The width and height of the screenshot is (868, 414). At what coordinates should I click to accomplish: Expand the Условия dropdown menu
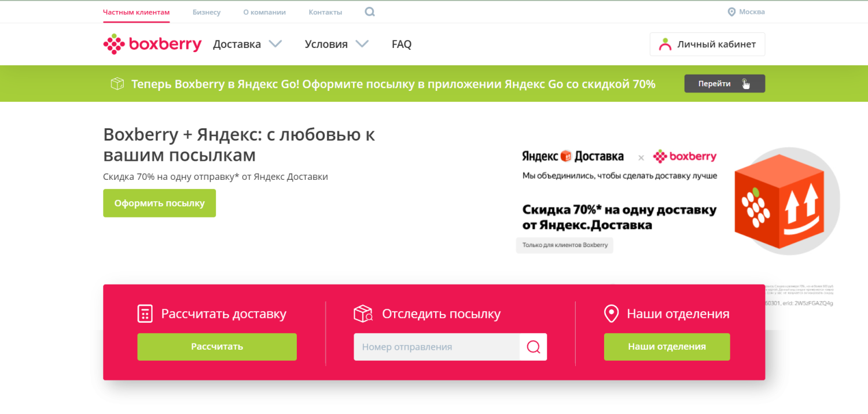click(336, 44)
